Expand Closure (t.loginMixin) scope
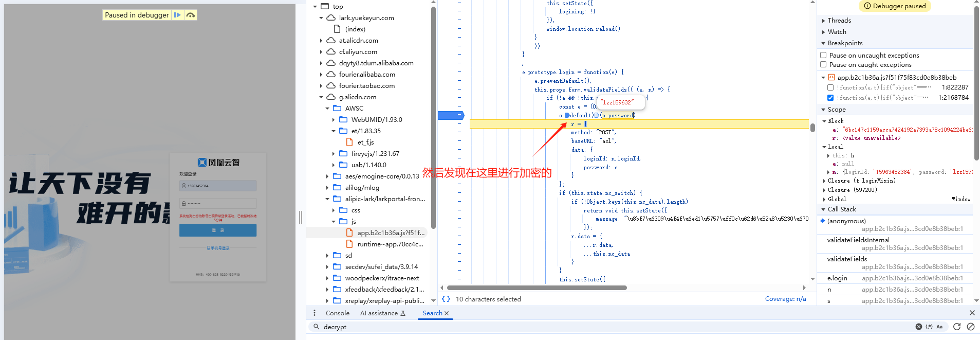This screenshot has height=340, width=980. pyautogui.click(x=824, y=181)
